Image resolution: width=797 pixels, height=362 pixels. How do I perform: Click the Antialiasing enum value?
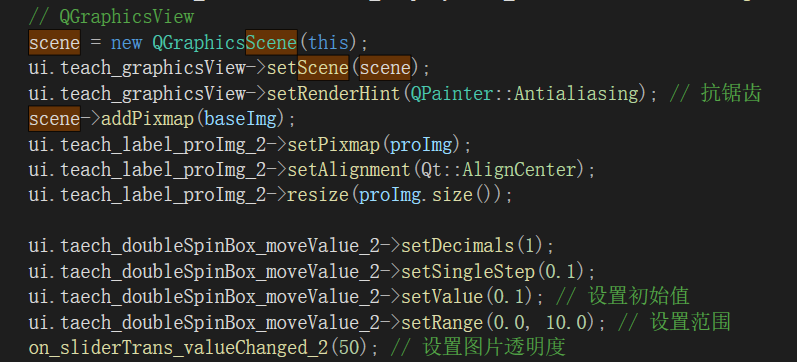576,94
